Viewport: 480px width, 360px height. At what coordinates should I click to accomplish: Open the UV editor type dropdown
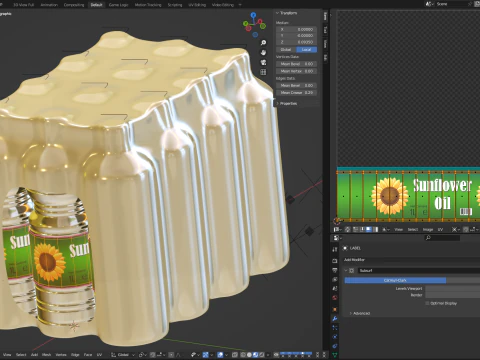point(337,229)
